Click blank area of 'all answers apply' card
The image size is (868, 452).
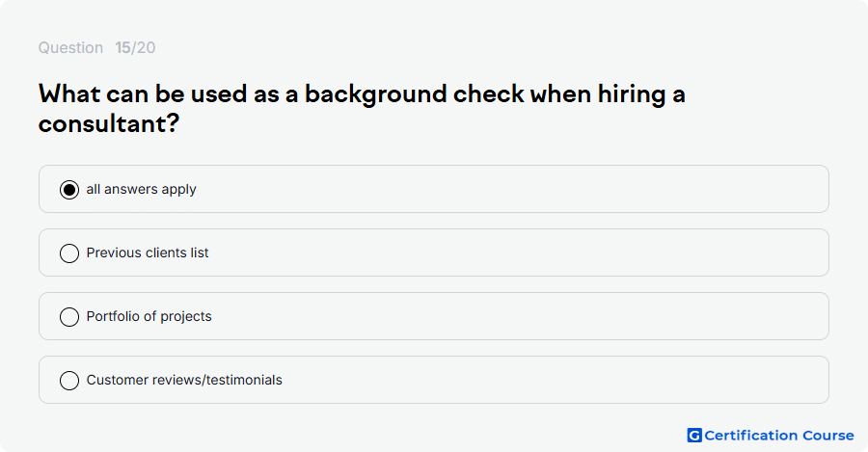click(x=499, y=189)
